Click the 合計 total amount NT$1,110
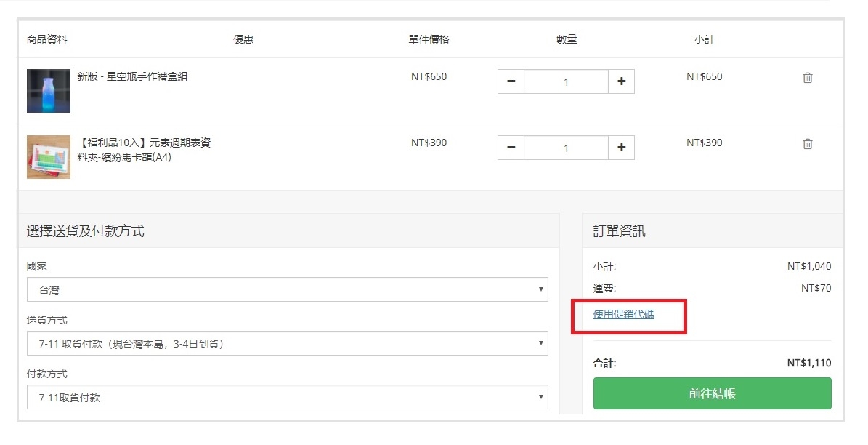The image size is (868, 445). click(808, 363)
